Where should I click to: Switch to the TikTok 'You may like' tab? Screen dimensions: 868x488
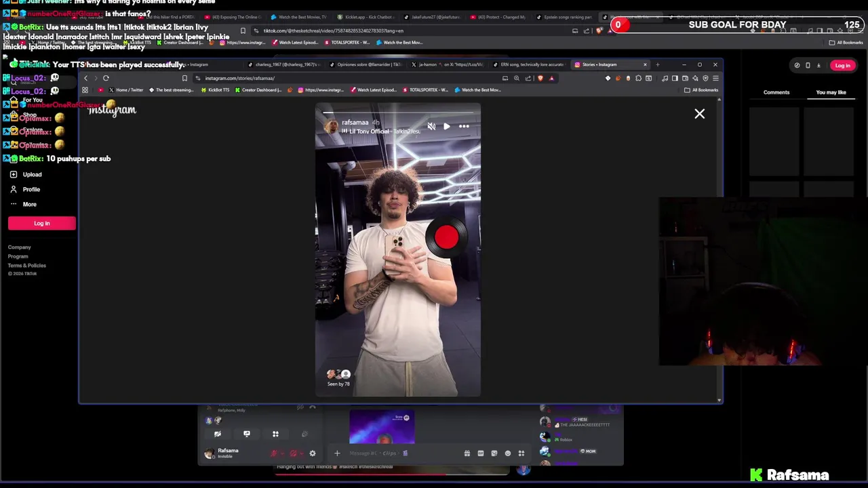pyautogui.click(x=831, y=92)
